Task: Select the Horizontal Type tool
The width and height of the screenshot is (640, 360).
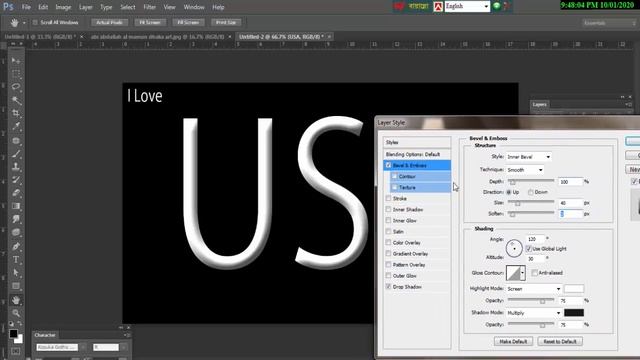Action: [16, 260]
